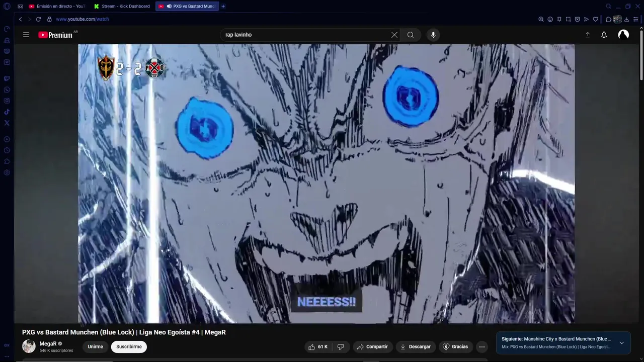
Task: Click the Gracias thanks button
Action: coord(455,347)
